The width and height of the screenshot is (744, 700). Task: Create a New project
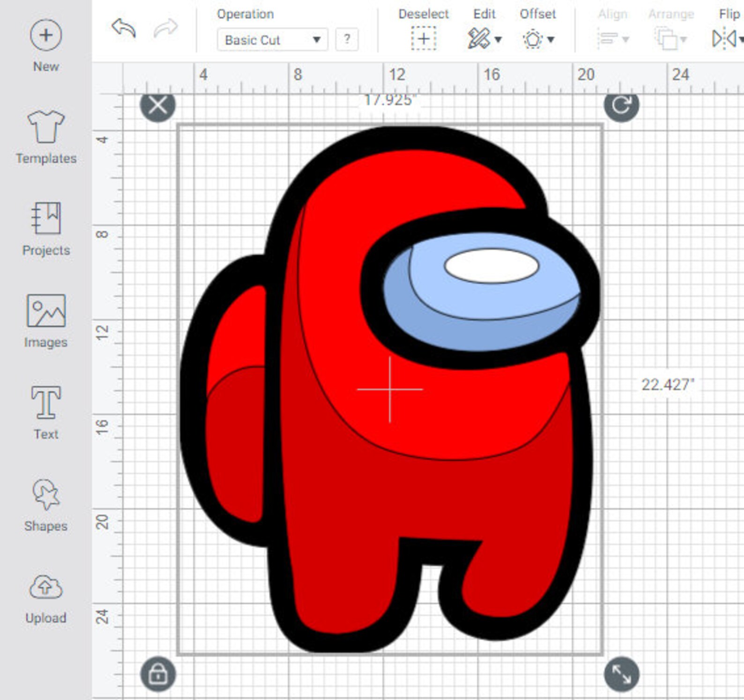coord(46,46)
